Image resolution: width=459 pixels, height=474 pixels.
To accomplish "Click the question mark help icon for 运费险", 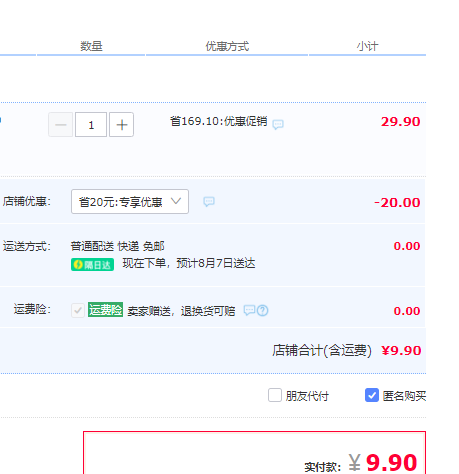I will click(x=263, y=311).
